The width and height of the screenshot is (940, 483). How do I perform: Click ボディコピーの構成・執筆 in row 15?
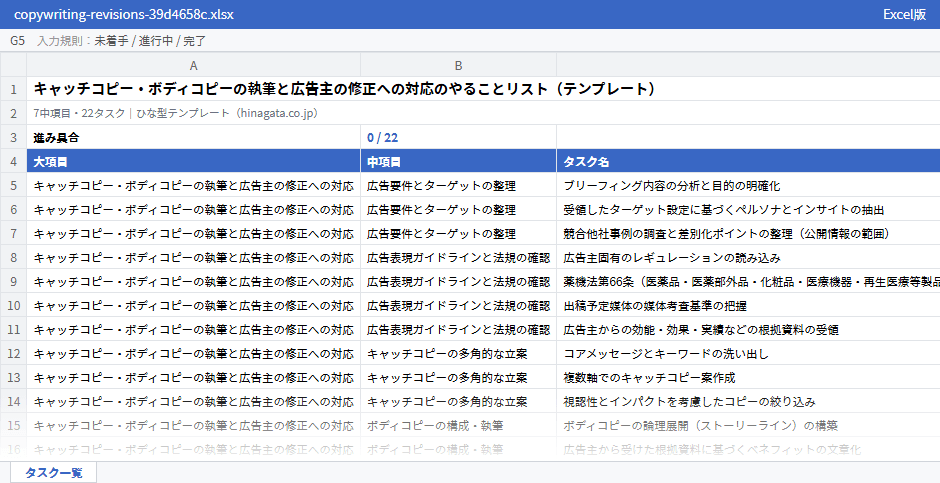(459, 425)
